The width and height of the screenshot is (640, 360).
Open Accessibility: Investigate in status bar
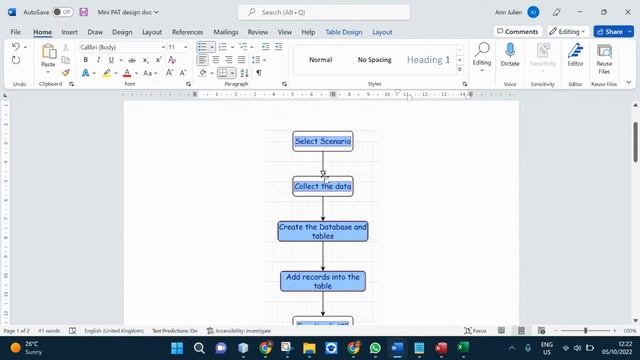pyautogui.click(x=239, y=331)
